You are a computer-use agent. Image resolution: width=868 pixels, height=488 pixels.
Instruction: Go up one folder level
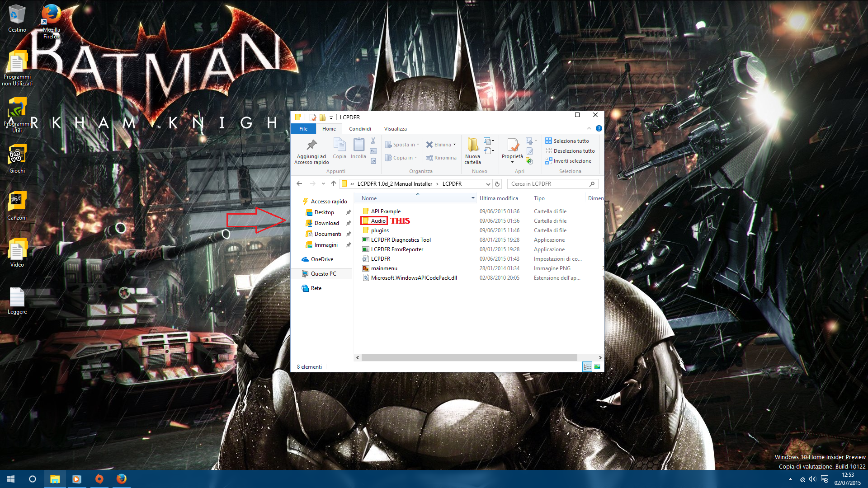coord(334,184)
